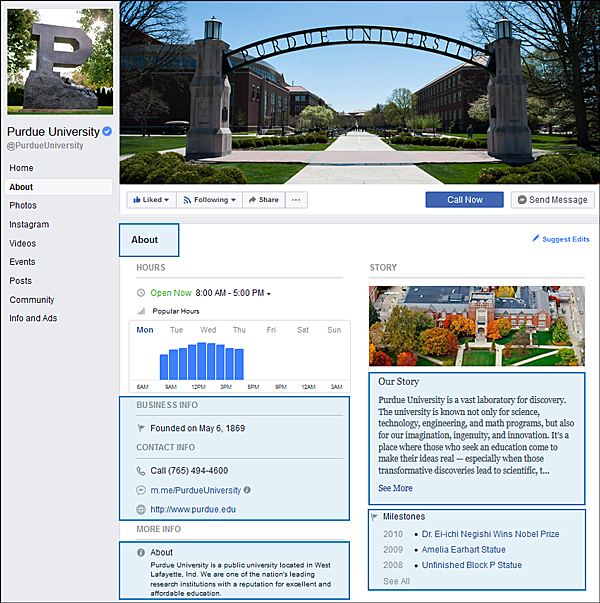Open the Amelia Earhart Statue milestone
Image resolution: width=600 pixels, height=603 pixels.
click(x=463, y=550)
